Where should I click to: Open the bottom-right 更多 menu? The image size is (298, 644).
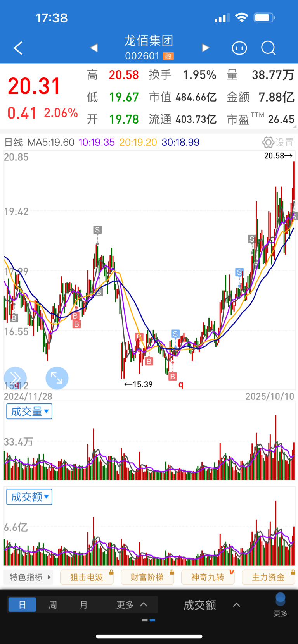[x=281, y=604]
